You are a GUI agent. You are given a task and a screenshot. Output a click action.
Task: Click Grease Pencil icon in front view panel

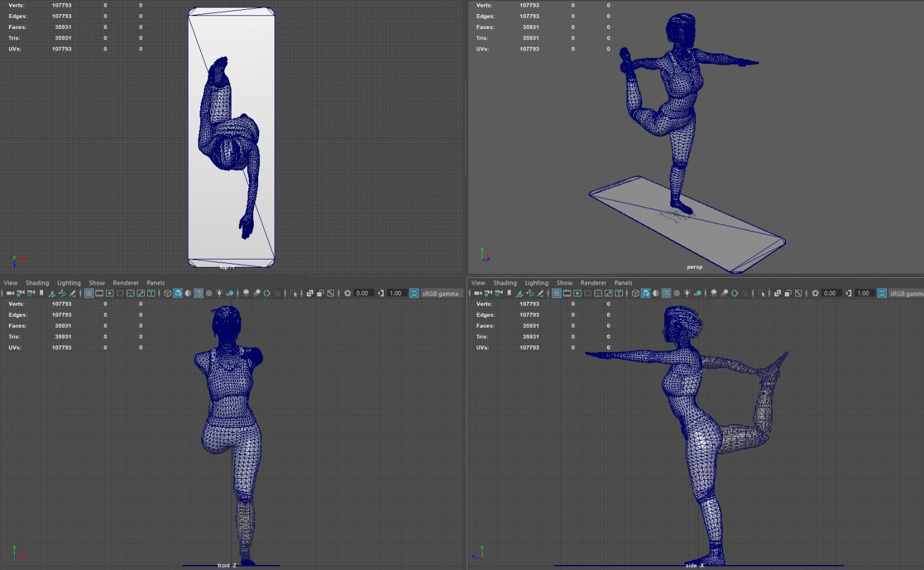point(73,293)
